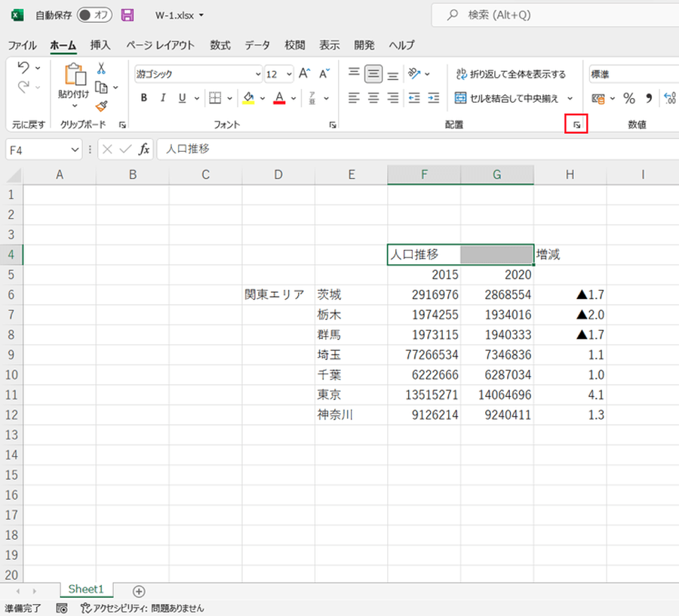Expand the Undo history dropdown arrow
This screenshot has height=616, width=679.
pyautogui.click(x=38, y=68)
